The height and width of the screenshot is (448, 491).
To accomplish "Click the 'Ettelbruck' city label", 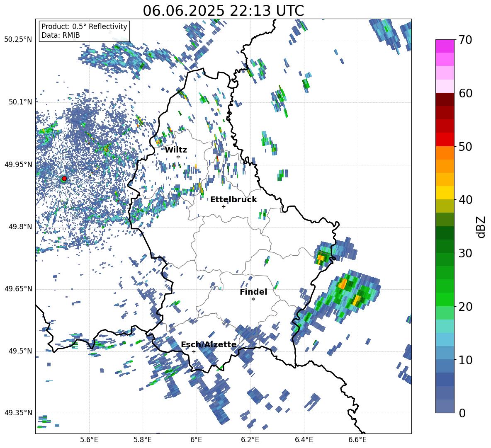I will coord(233,199).
